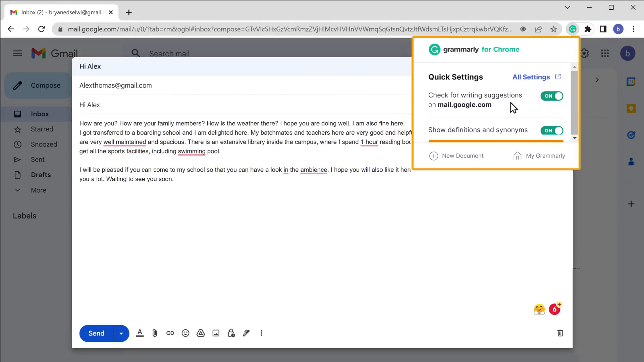Click underlined word 'ambience'
Viewport: 644px width, 362px height.
314,170
